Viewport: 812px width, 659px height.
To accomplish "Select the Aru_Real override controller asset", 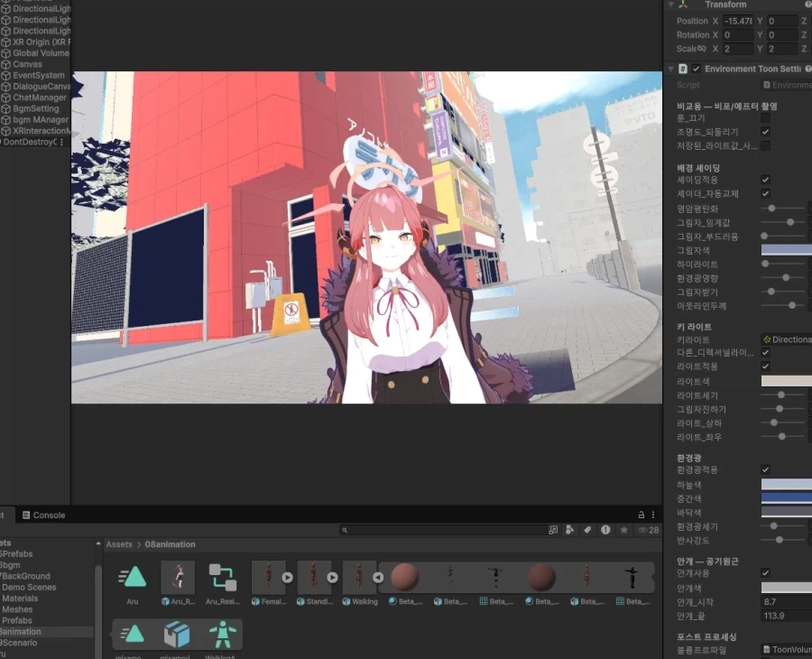I will [223, 577].
